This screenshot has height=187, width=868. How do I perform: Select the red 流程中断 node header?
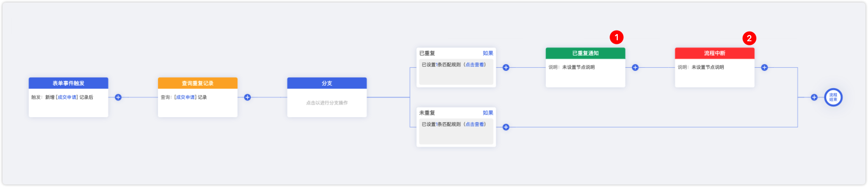(x=715, y=53)
